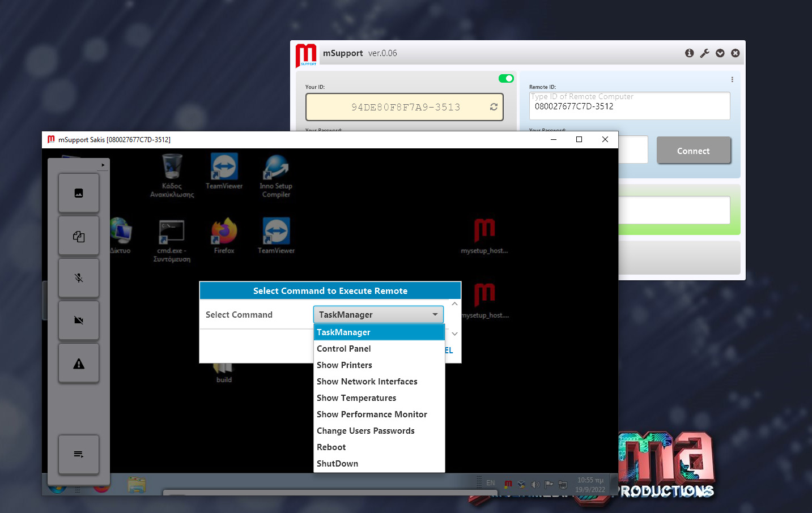Image resolution: width=812 pixels, height=513 pixels.
Task: Choose Show Printers from command list
Action: [379, 365]
